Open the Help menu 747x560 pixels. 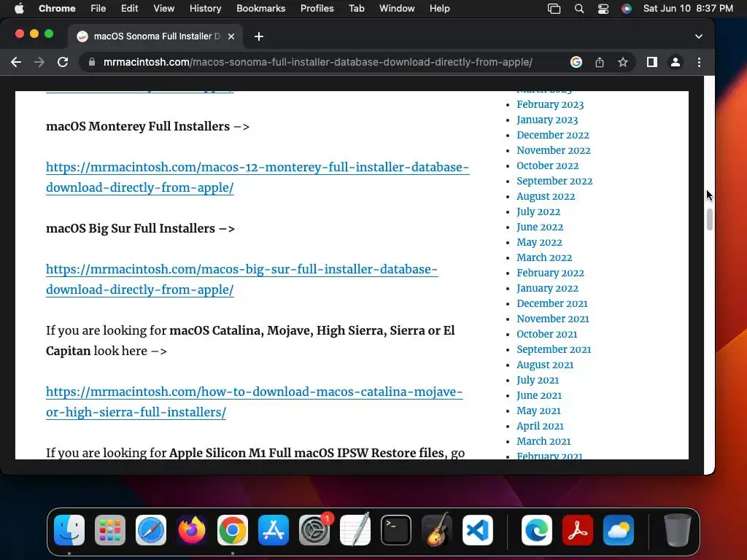point(439,9)
